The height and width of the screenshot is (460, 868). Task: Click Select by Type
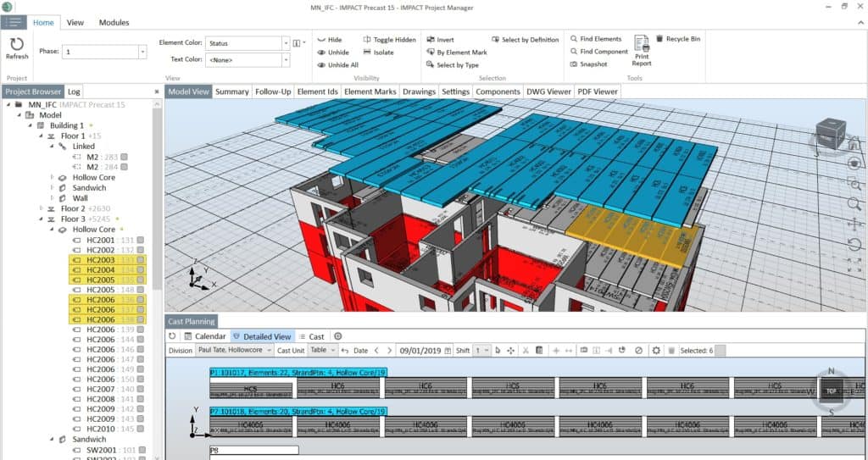click(x=453, y=64)
